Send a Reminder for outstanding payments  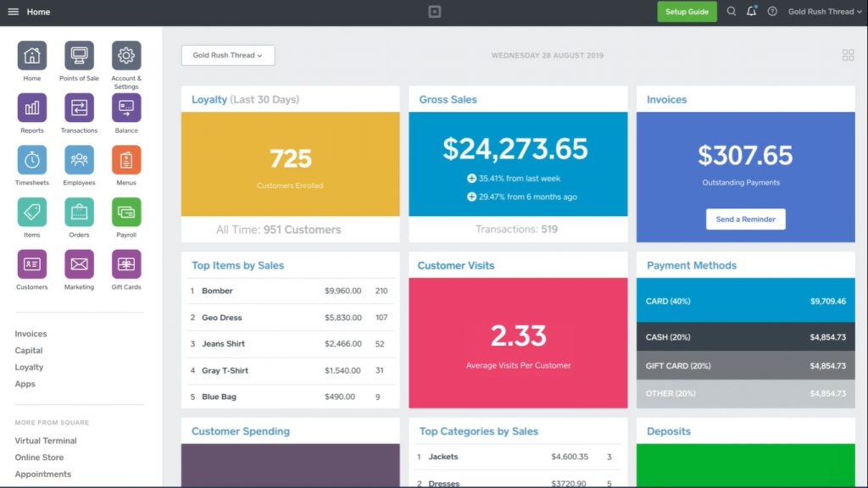745,219
